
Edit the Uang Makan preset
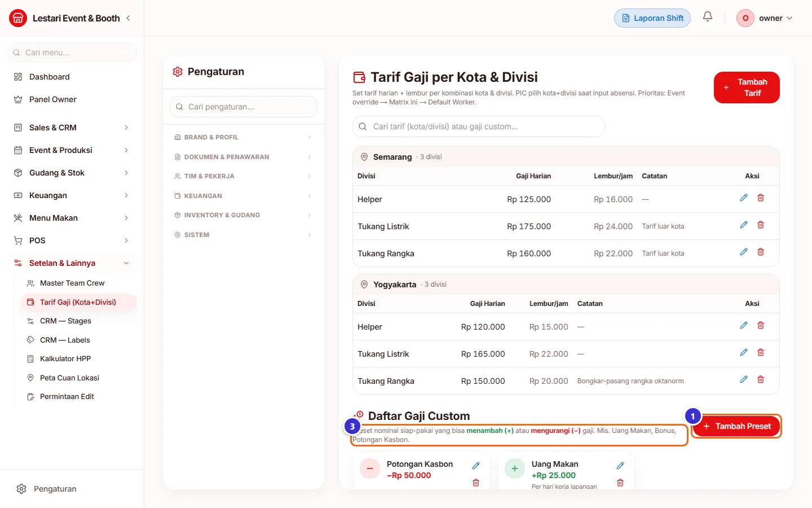click(620, 466)
